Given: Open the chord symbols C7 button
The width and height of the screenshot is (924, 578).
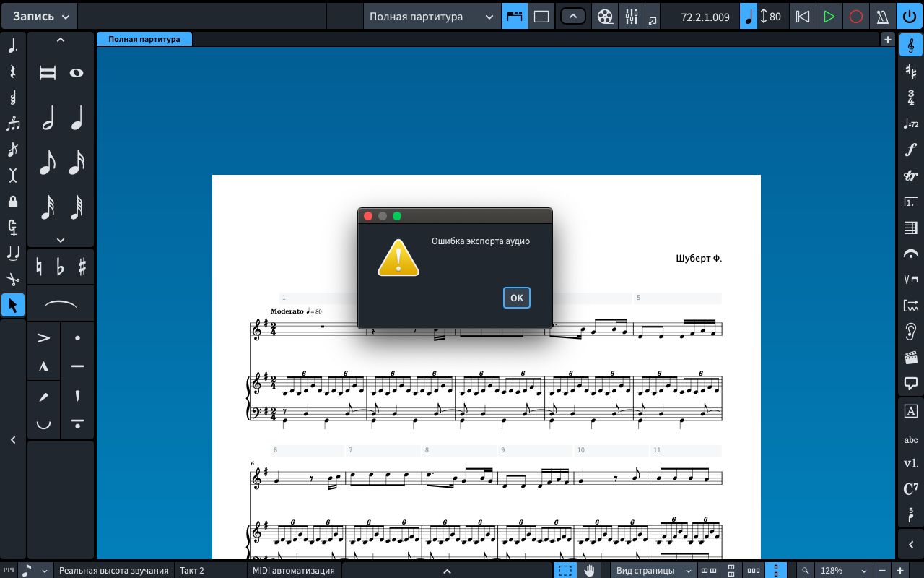Looking at the screenshot, I should coord(910,488).
